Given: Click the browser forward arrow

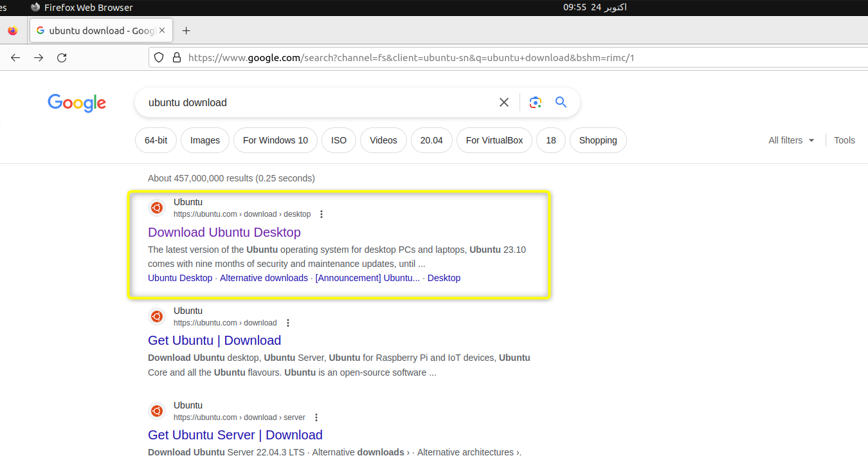Looking at the screenshot, I should tap(39, 58).
